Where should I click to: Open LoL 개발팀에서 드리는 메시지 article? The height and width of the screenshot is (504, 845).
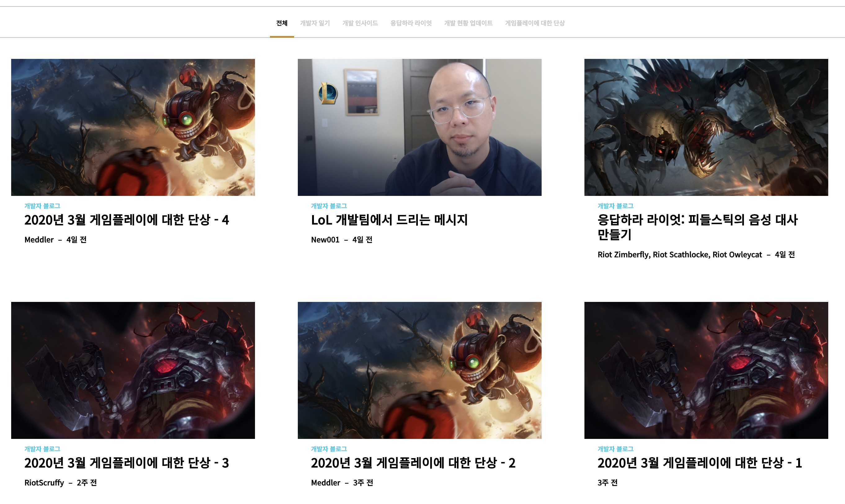click(389, 220)
